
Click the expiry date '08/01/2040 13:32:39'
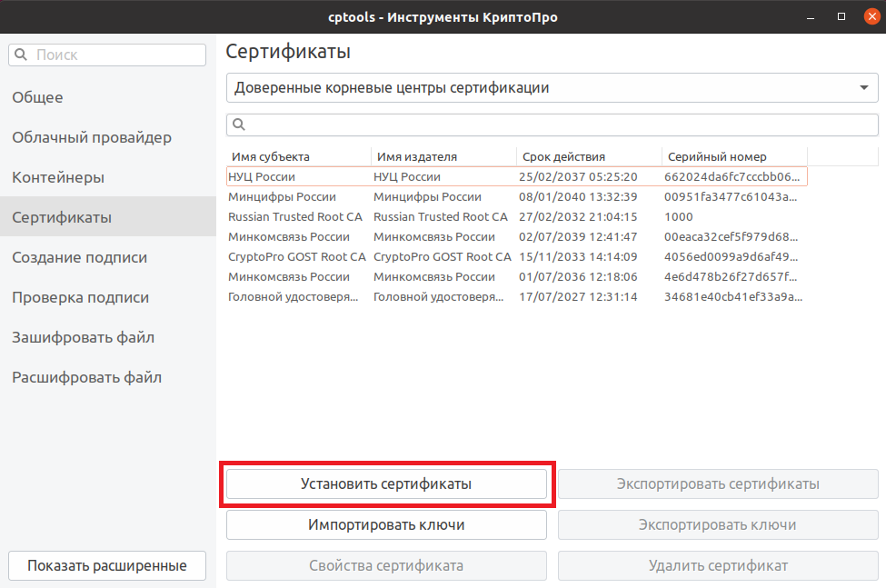click(578, 196)
